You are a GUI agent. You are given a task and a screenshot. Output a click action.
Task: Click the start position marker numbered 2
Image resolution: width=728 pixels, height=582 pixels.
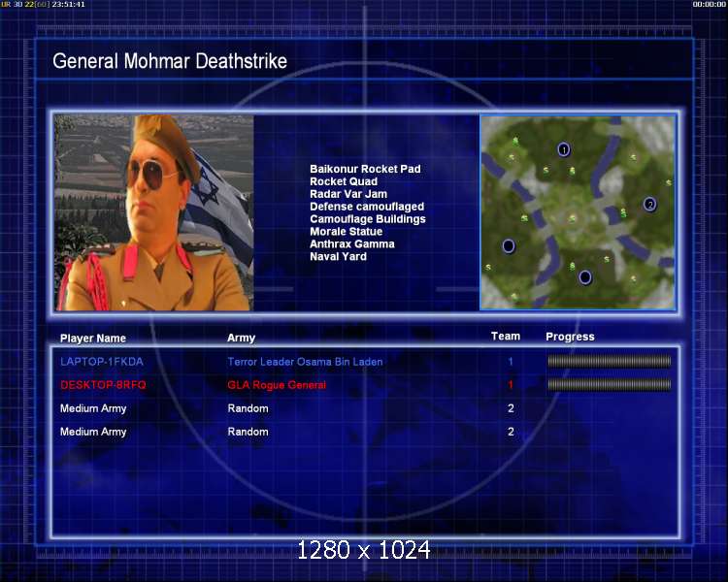pos(650,205)
